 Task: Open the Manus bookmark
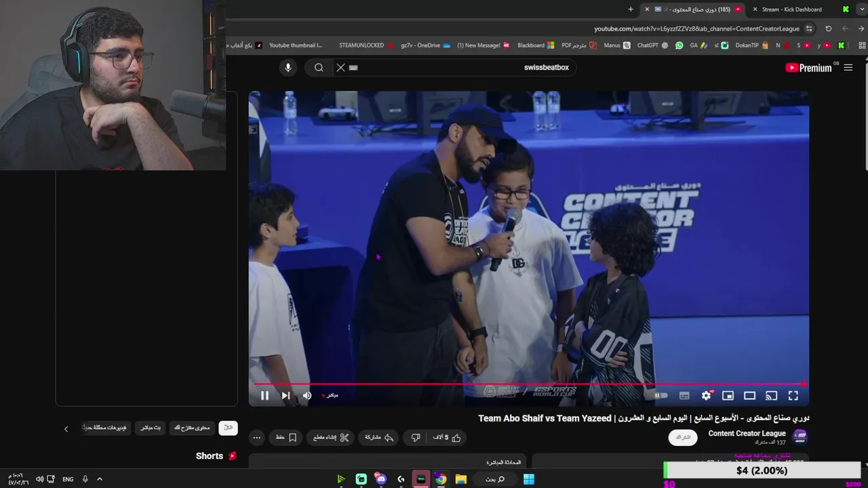point(616,45)
